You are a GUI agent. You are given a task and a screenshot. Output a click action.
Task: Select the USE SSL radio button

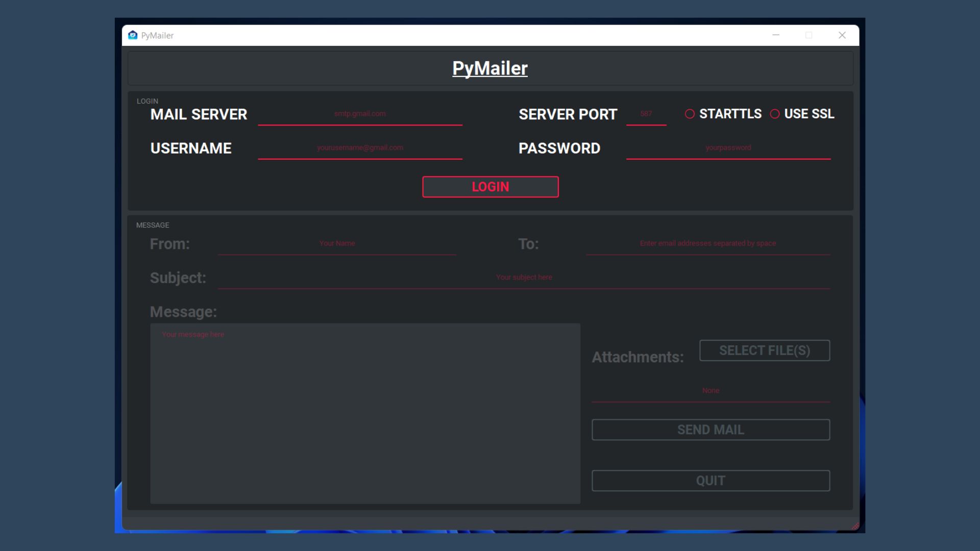(802, 114)
